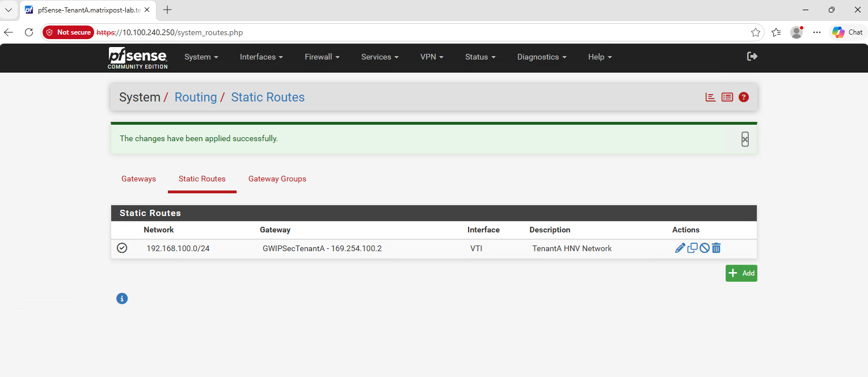Click the logout icon in navbar

(x=752, y=56)
